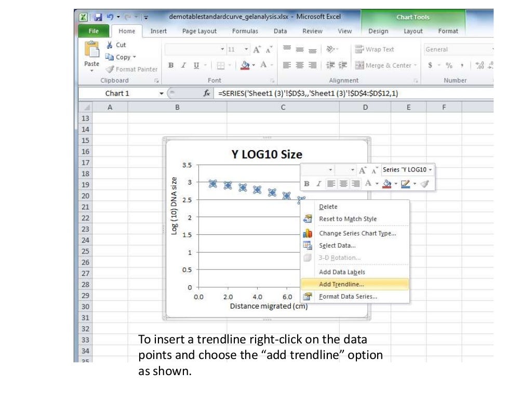Click the Cut scissors icon
The image size is (532, 399).
[109, 45]
